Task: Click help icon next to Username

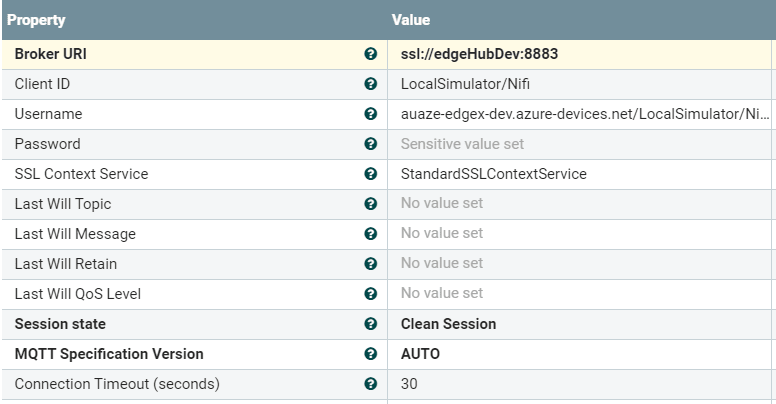Action: (370, 114)
